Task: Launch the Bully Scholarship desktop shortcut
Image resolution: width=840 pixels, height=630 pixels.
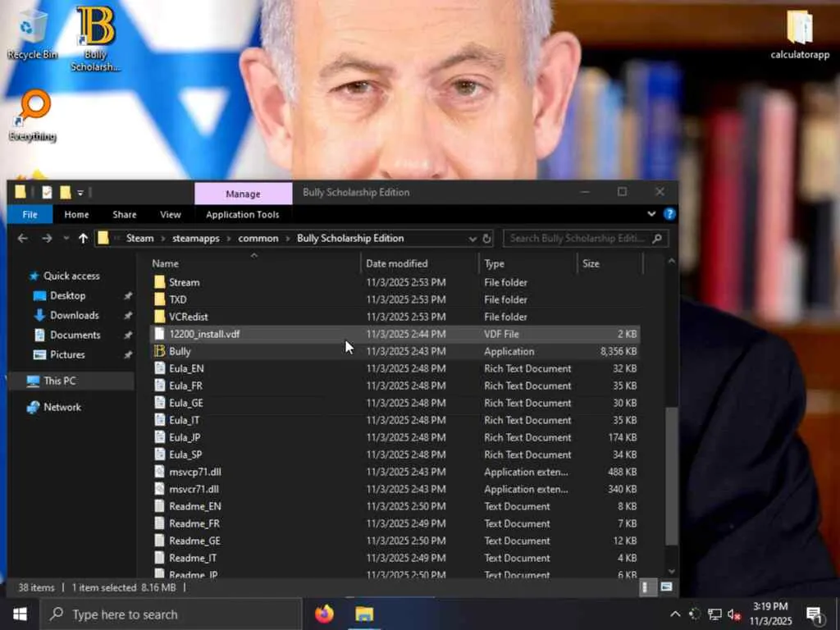Action: point(95,39)
